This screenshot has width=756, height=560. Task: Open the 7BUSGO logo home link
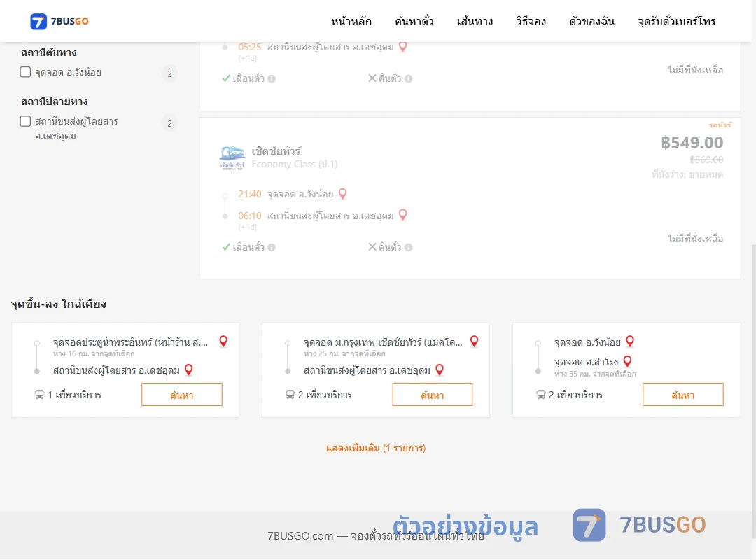(59, 21)
